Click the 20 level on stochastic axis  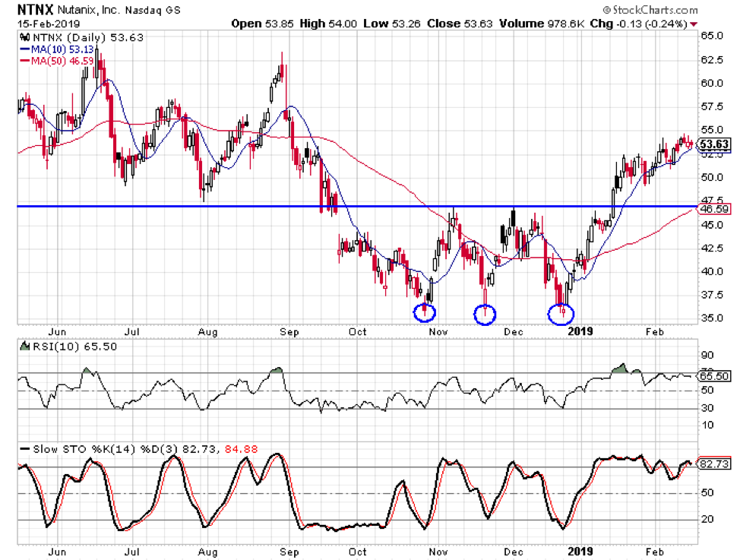[707, 520]
